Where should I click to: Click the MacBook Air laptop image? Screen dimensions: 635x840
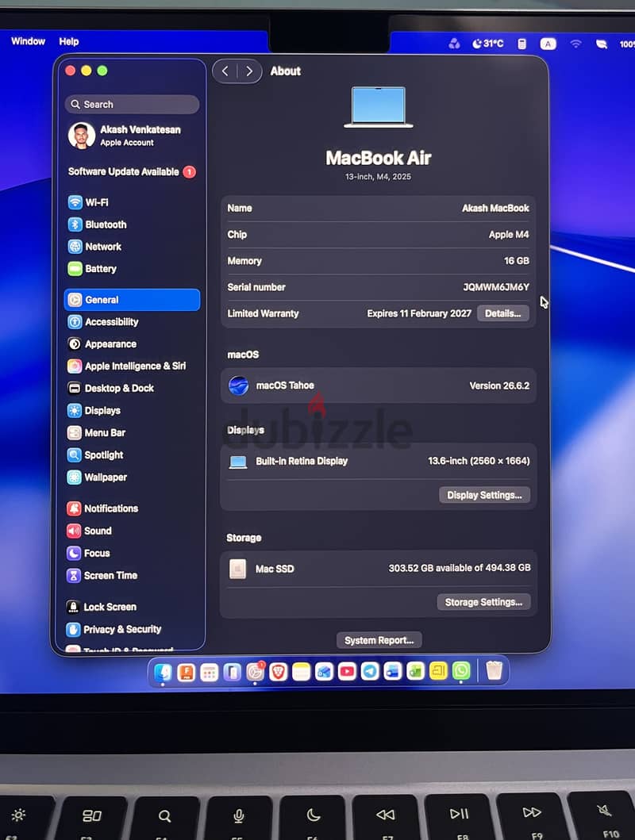pos(379,107)
